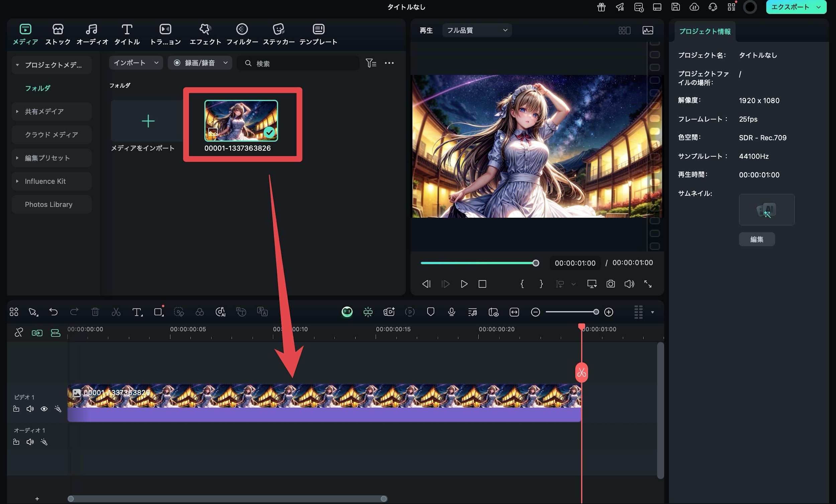Screen dimensions: 836x504
Task: Click the Play button in the preview
Action: pyautogui.click(x=464, y=284)
